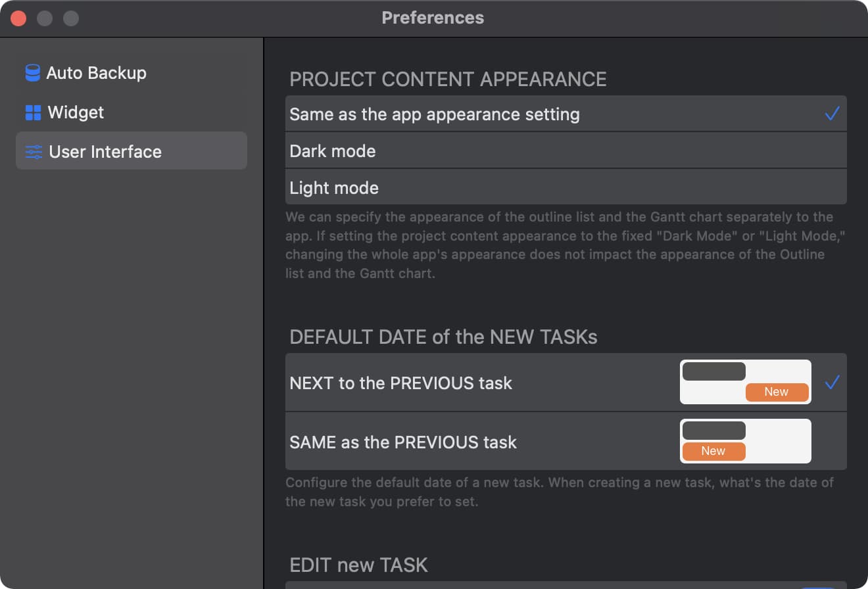Click the Widget grid icon
Screen dimensions: 868x589
pyautogui.click(x=33, y=112)
